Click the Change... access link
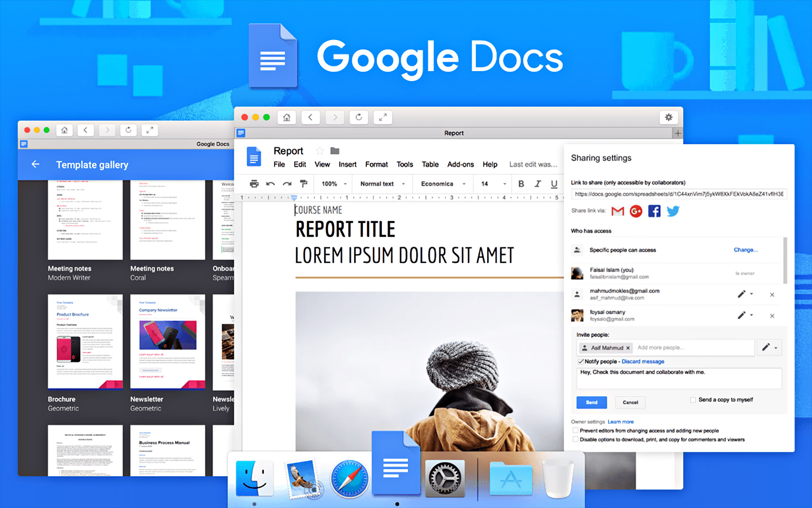 745,250
